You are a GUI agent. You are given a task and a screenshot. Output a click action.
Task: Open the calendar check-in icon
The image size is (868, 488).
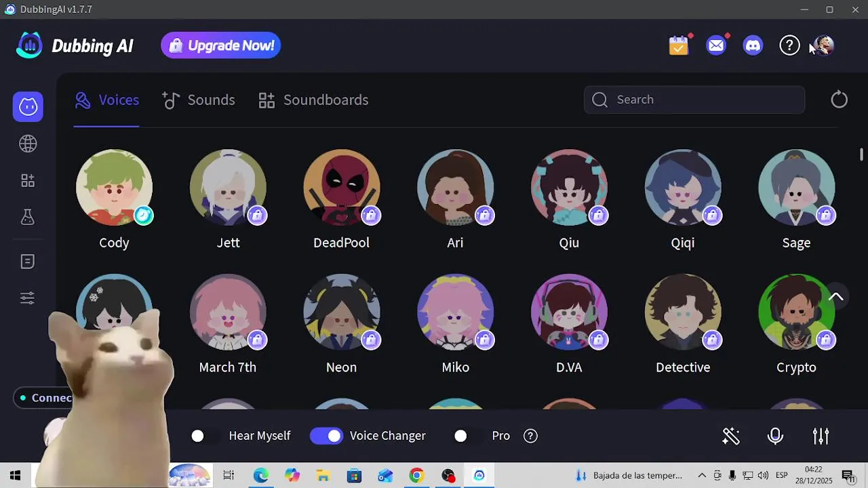click(x=679, y=45)
